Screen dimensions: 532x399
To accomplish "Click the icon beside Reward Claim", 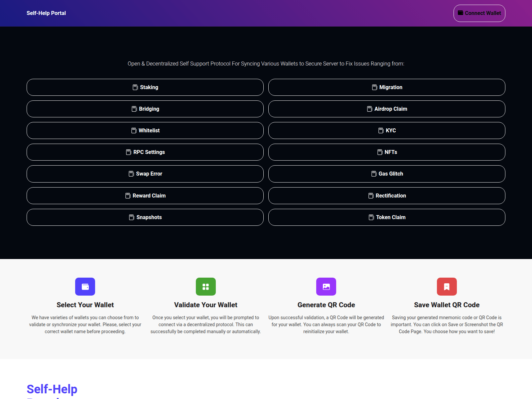I will coord(128,196).
